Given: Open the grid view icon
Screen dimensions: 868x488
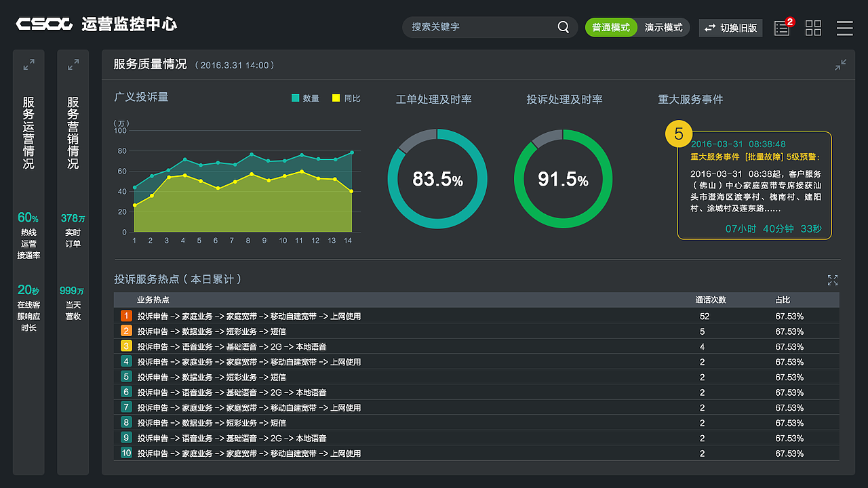Looking at the screenshot, I should click(813, 28).
